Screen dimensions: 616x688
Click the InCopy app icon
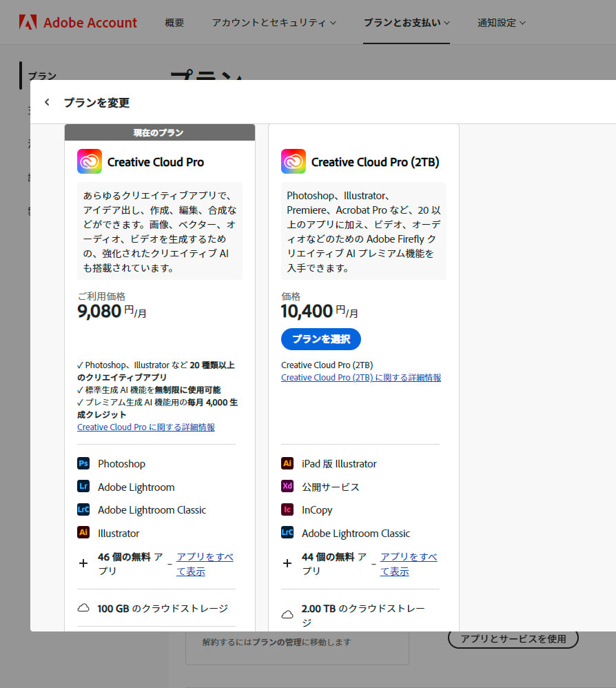[x=287, y=509]
